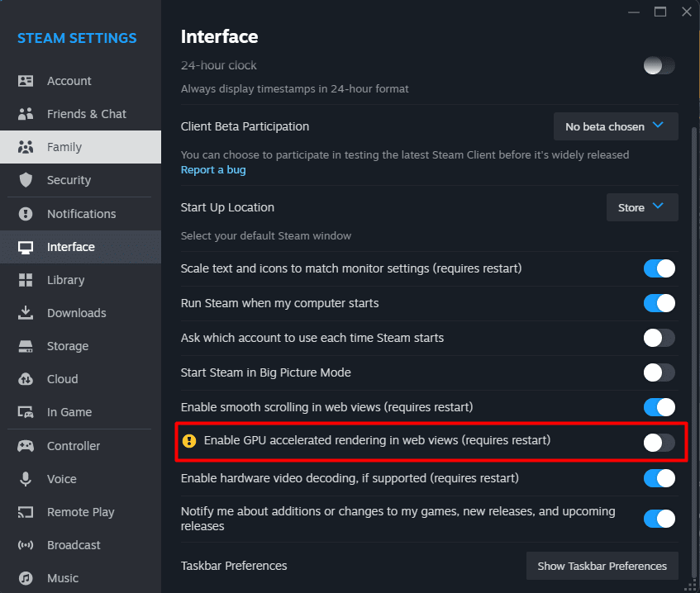Viewport: 700px width, 593px height.
Task: Select the Controller gamepad icon
Action: click(24, 446)
